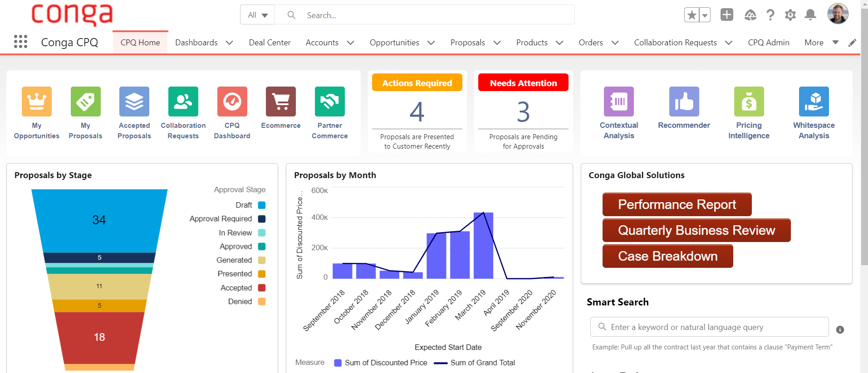The height and width of the screenshot is (373, 868).
Task: Click the Draft legend color swatch
Action: tap(262, 205)
